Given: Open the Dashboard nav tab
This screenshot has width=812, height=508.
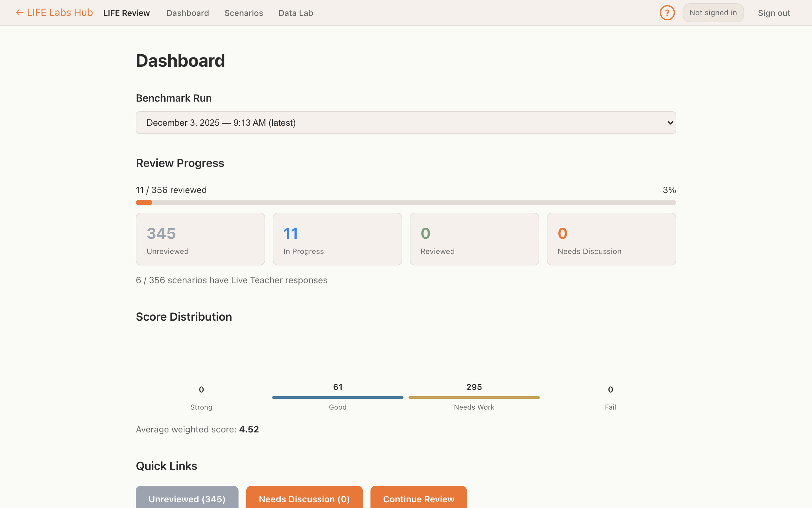Looking at the screenshot, I should point(187,13).
